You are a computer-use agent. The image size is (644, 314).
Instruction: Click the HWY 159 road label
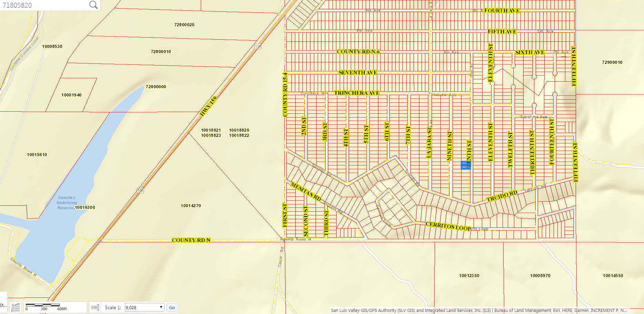tap(208, 107)
